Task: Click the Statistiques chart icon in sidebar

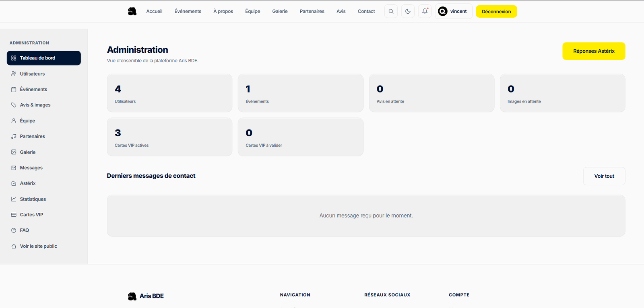Action: pos(14,199)
